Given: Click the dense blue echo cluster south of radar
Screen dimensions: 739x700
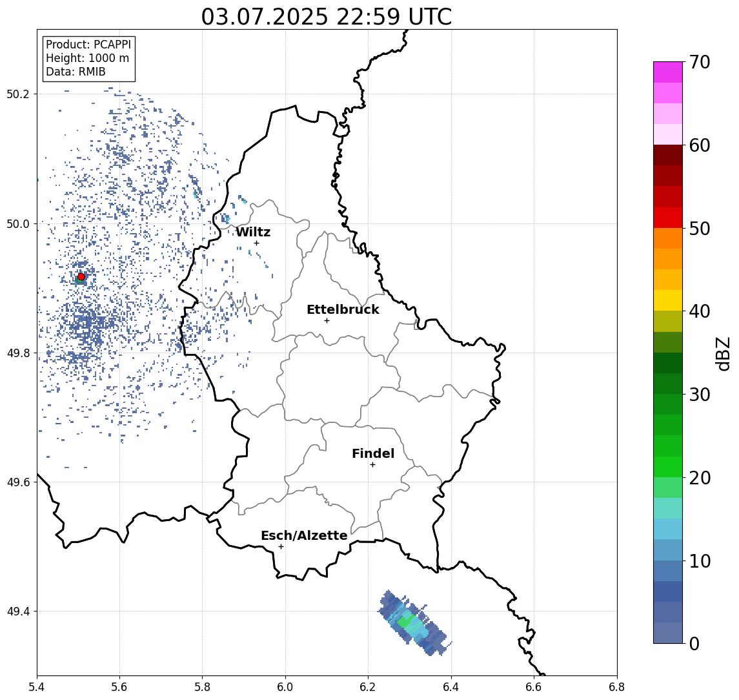Looking at the screenshot, I should [87, 325].
